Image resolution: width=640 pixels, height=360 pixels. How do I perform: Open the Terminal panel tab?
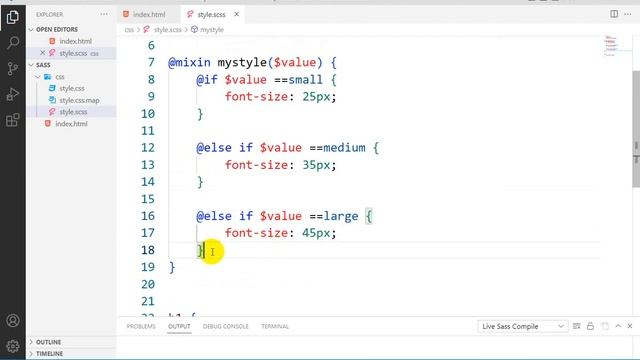tap(275, 326)
